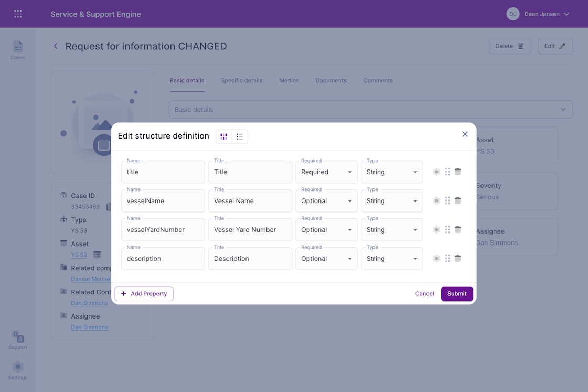588x392 pixels.
Task: Open the Type dropdown for the title row
Action: pyautogui.click(x=392, y=172)
